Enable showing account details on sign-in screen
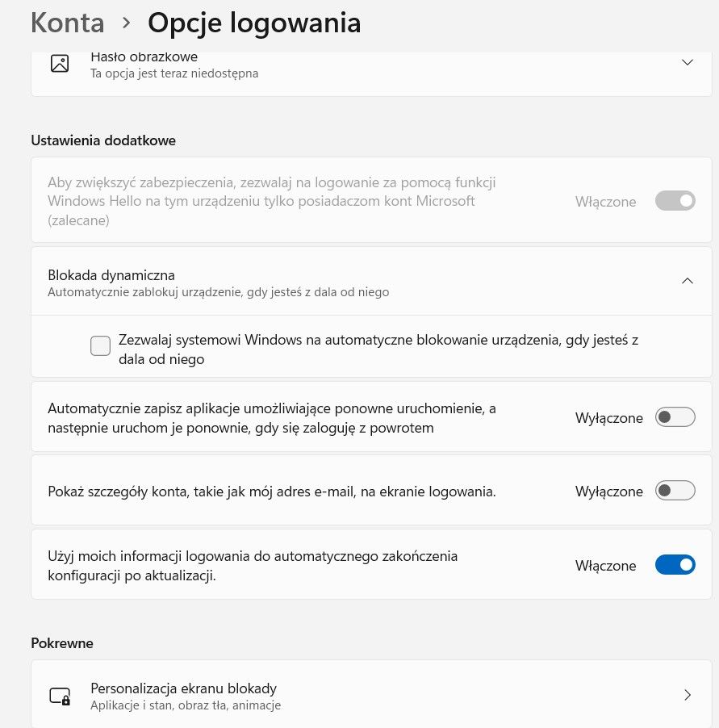 click(675, 490)
